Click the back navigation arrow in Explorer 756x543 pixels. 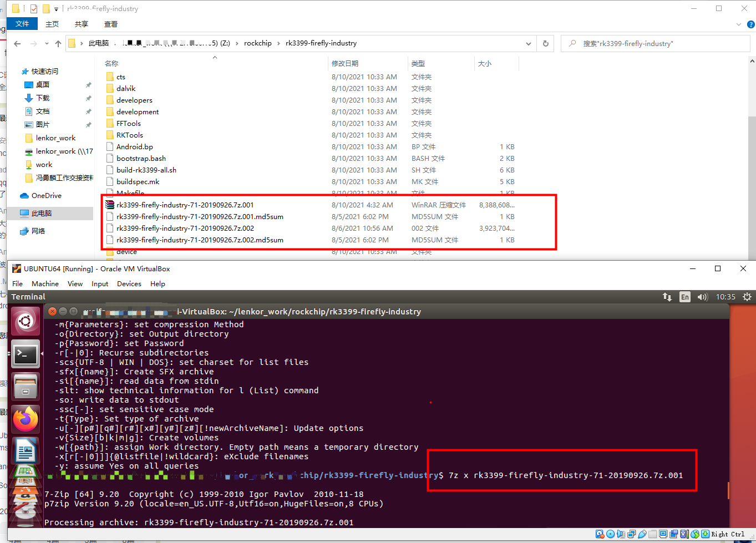point(17,43)
